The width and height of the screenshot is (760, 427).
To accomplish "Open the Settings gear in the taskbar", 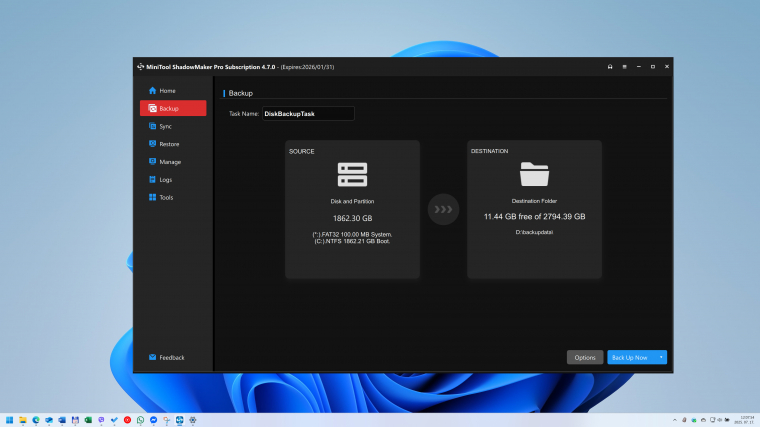I will [x=193, y=420].
